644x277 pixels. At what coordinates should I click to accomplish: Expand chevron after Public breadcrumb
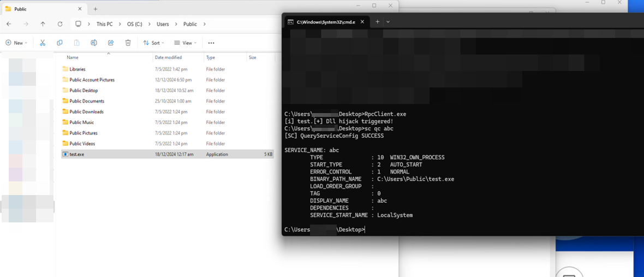204,24
